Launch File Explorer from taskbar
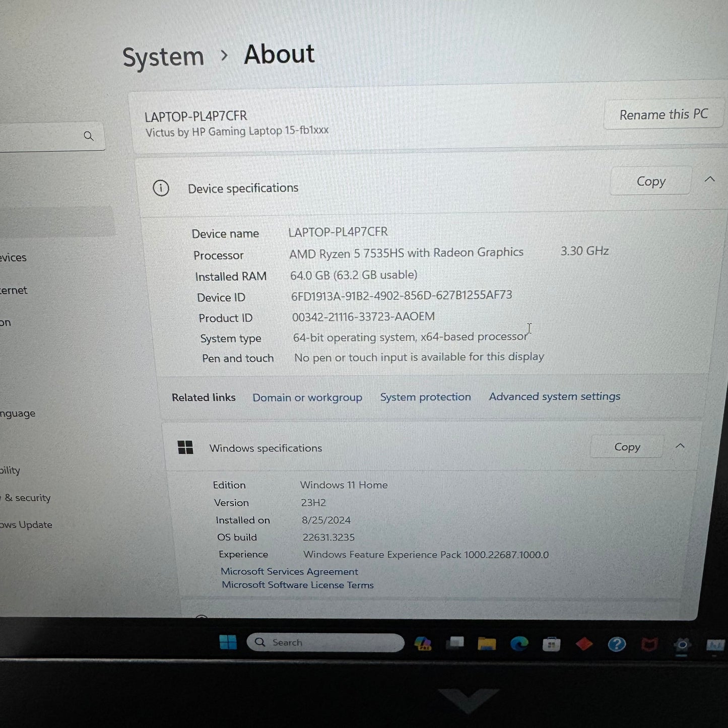The width and height of the screenshot is (728, 728). 487,643
